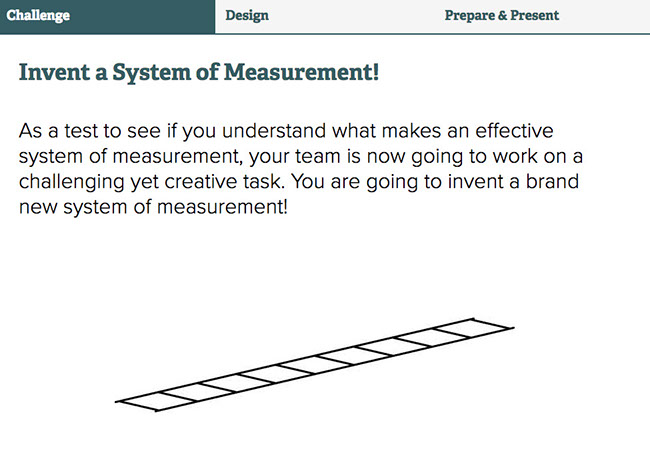Click the last line "new system of measurement!"
Screen dimensions: 650x455
153,207
